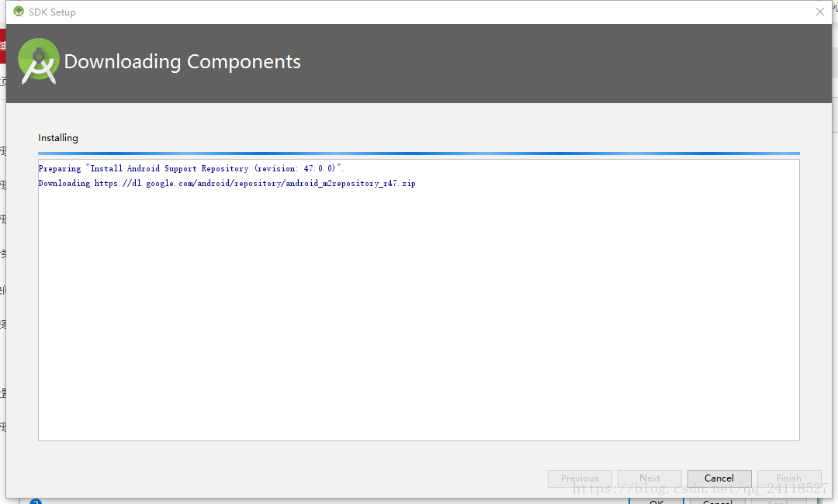Click the Android Support Repository log line
The width and height of the screenshot is (838, 504).
point(190,167)
